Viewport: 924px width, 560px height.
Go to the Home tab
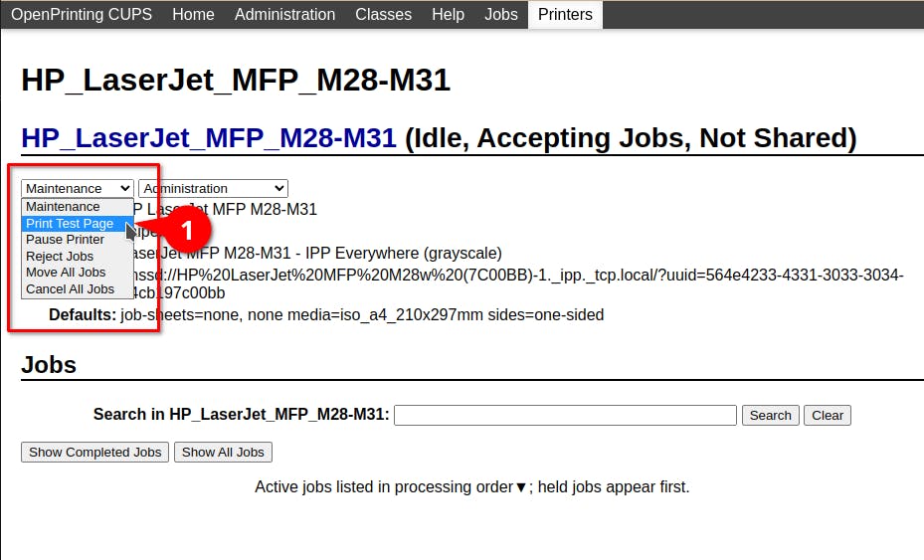coord(193,14)
